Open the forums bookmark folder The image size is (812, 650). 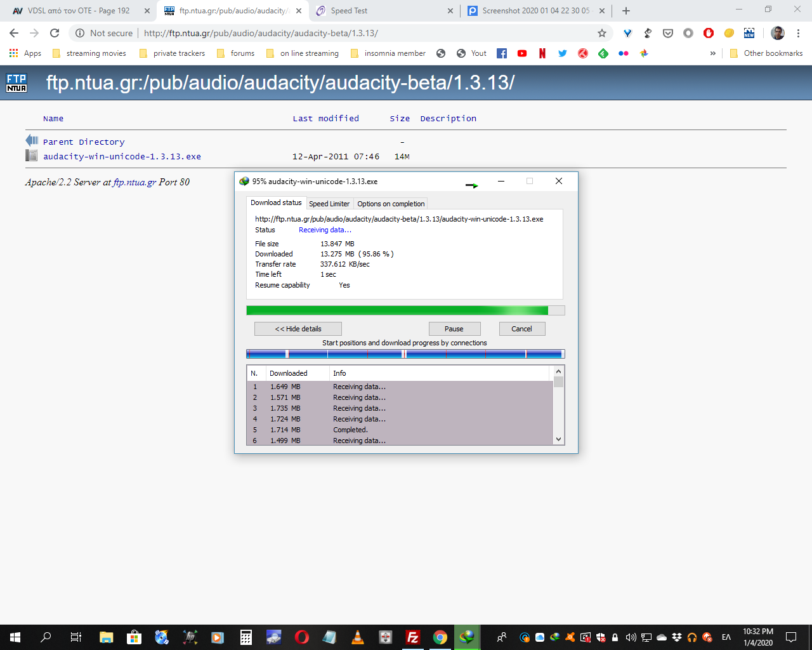click(x=235, y=53)
